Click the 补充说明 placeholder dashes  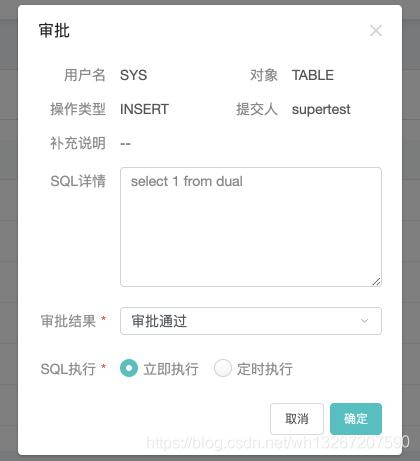click(x=125, y=144)
